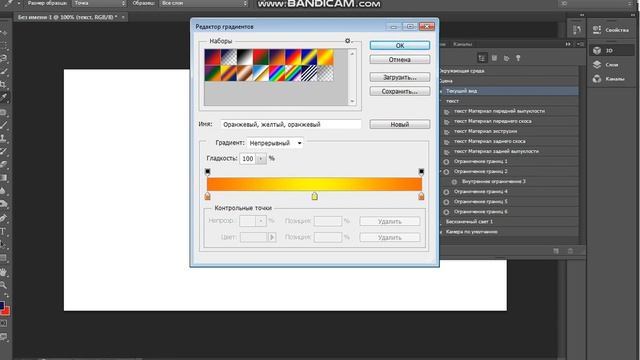Image resolution: width=640 pixels, height=360 pixels.
Task: Open the Размер образца dropdown
Action: tap(100, 3)
